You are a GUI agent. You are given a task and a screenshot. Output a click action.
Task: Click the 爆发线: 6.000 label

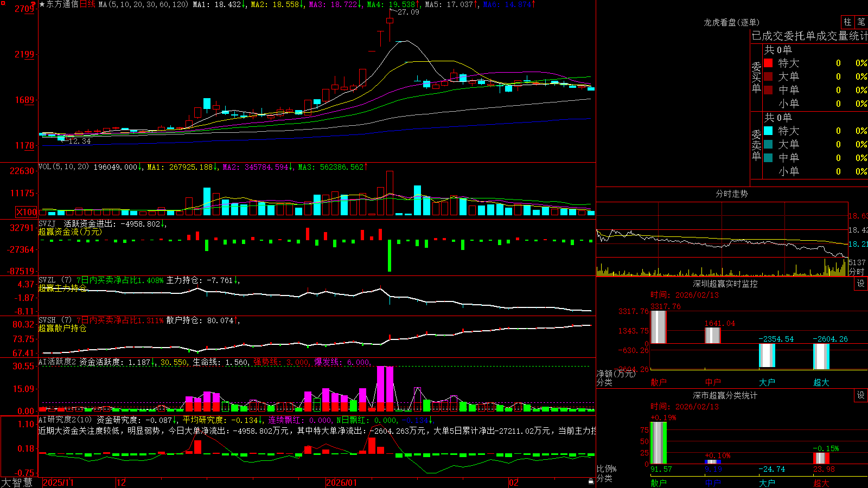point(342,362)
